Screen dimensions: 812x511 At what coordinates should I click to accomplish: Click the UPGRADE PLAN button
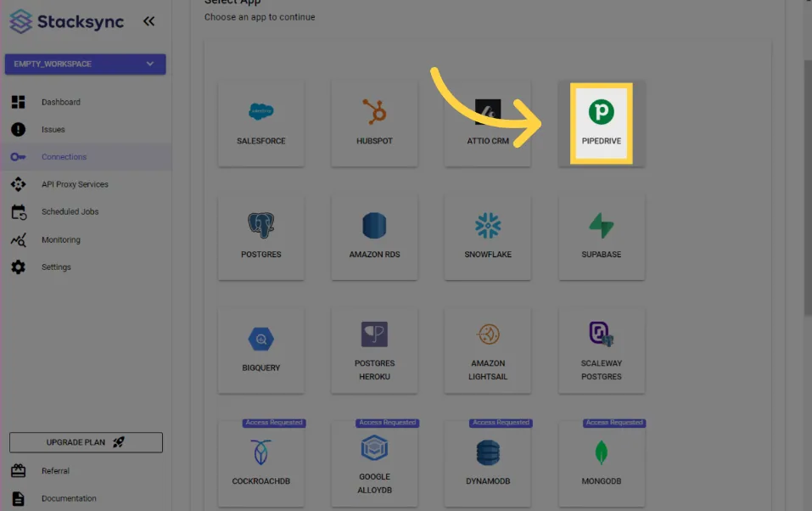[86, 442]
